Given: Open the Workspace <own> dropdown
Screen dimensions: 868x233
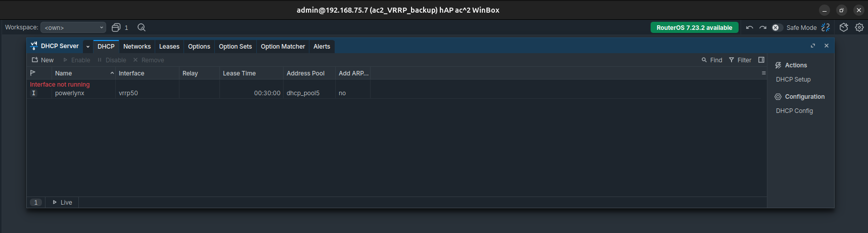Looking at the screenshot, I should tap(73, 27).
